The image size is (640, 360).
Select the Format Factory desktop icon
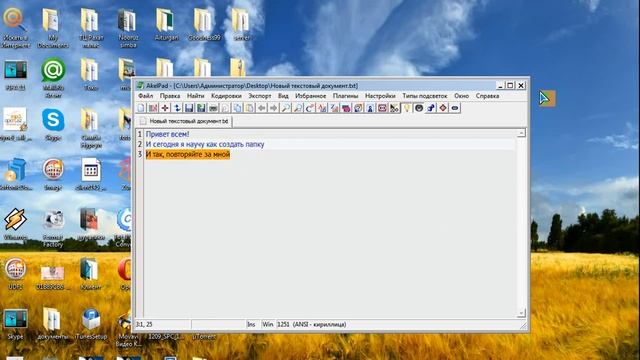53,228
